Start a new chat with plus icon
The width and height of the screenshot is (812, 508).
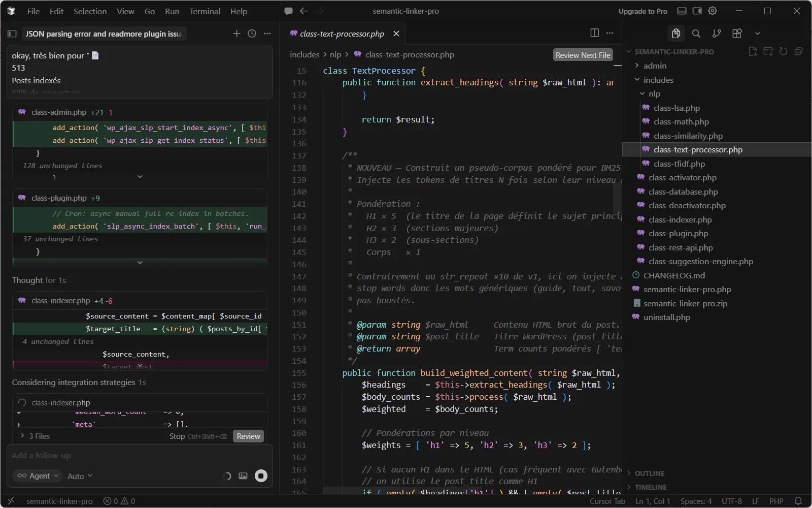pos(236,34)
